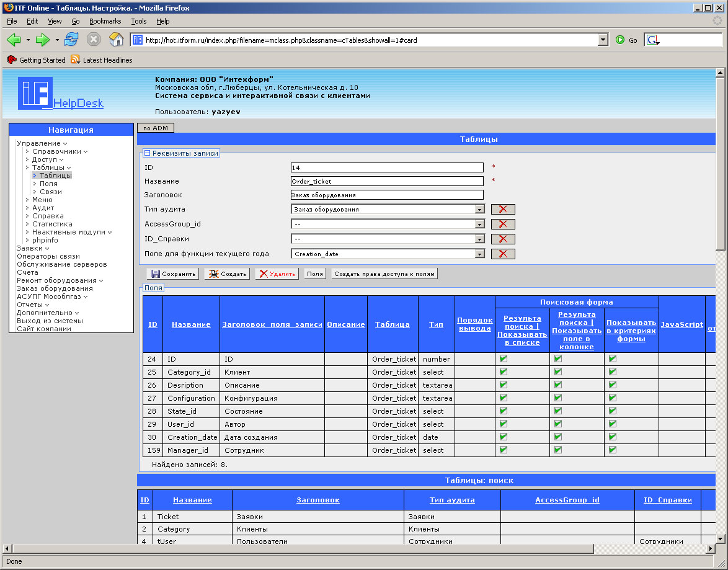The height and width of the screenshot is (570, 728).
Task: Toggle first search checkbox for Category_id row
Action: [x=504, y=372]
